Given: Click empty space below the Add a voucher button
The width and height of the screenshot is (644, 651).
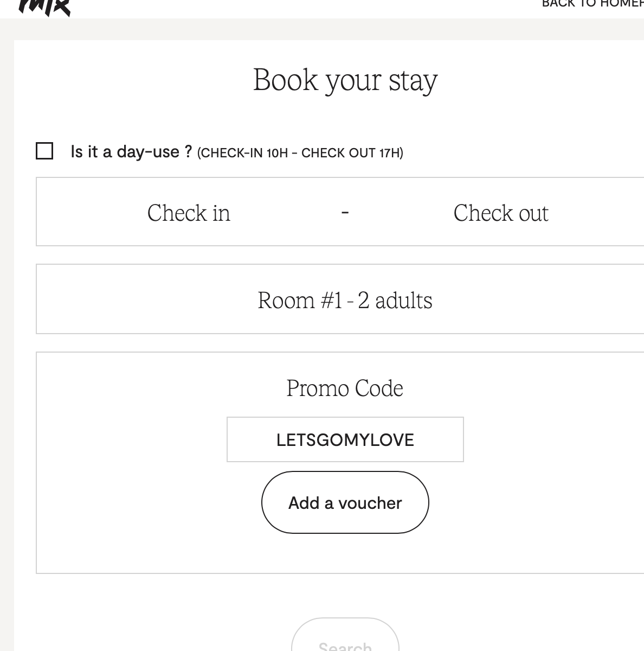Looking at the screenshot, I should 345,553.
